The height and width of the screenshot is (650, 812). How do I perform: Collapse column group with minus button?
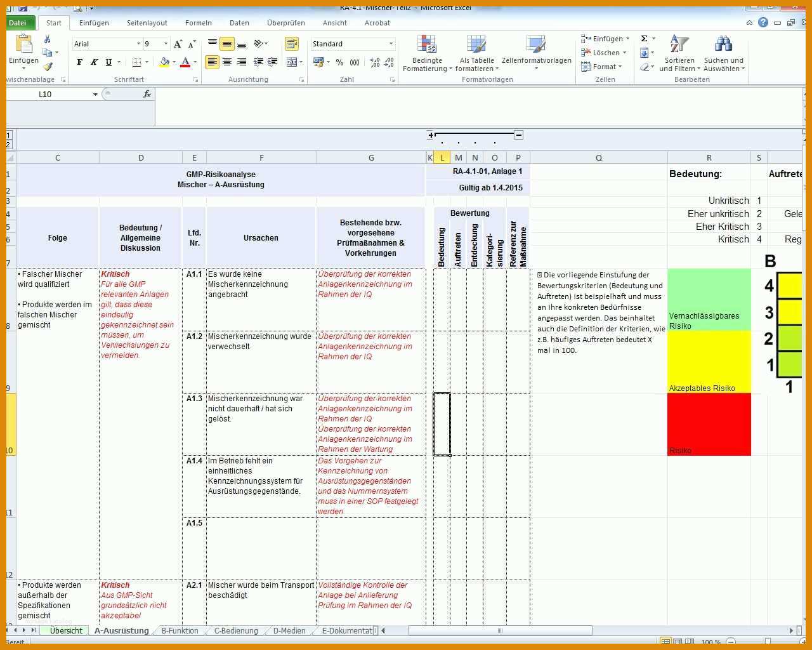pyautogui.click(x=519, y=135)
